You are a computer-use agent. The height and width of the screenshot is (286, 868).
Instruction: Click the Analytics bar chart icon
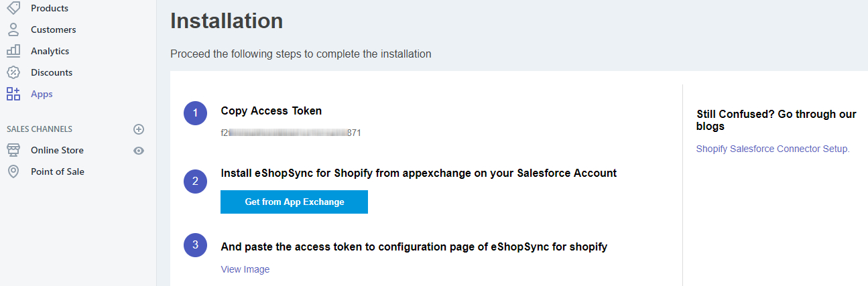pos(13,51)
